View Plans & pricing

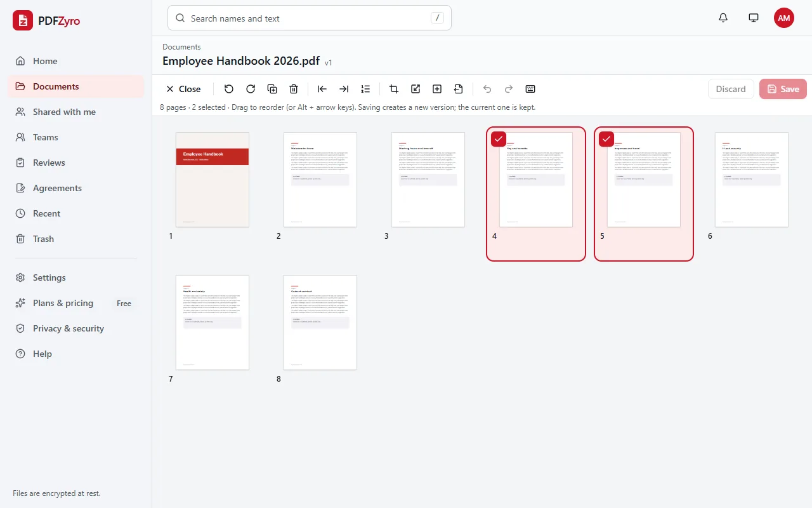[x=76, y=303]
